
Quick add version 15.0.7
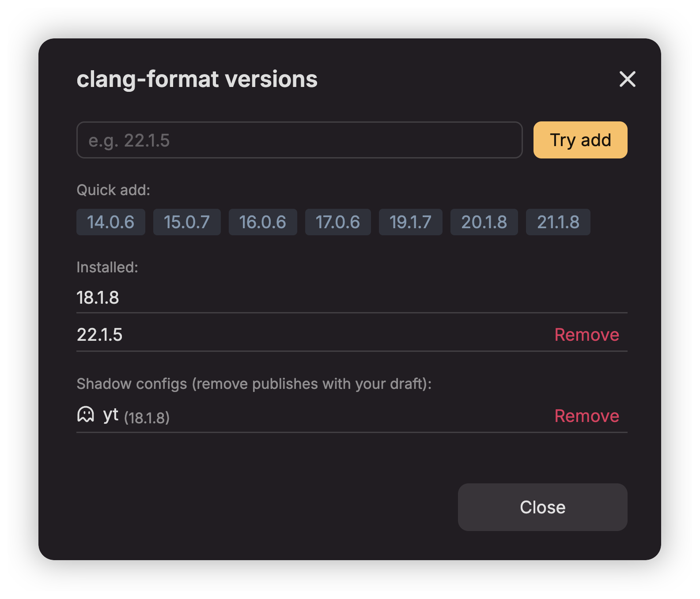(x=187, y=222)
